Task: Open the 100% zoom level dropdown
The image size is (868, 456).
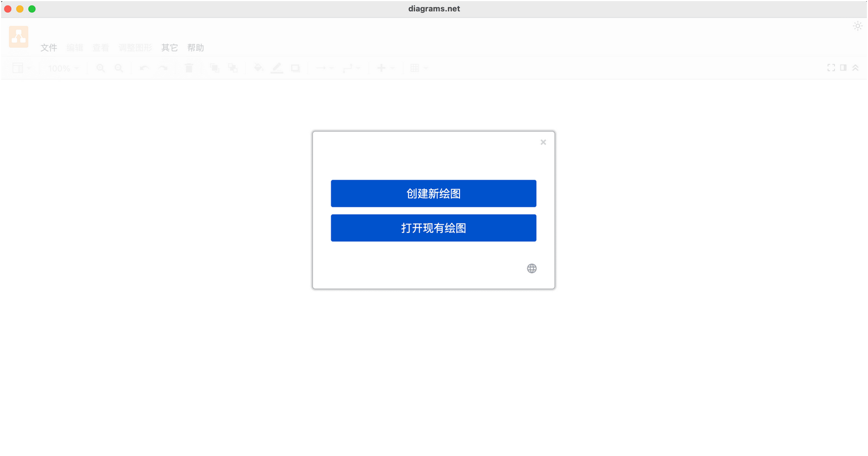Action: click(63, 68)
